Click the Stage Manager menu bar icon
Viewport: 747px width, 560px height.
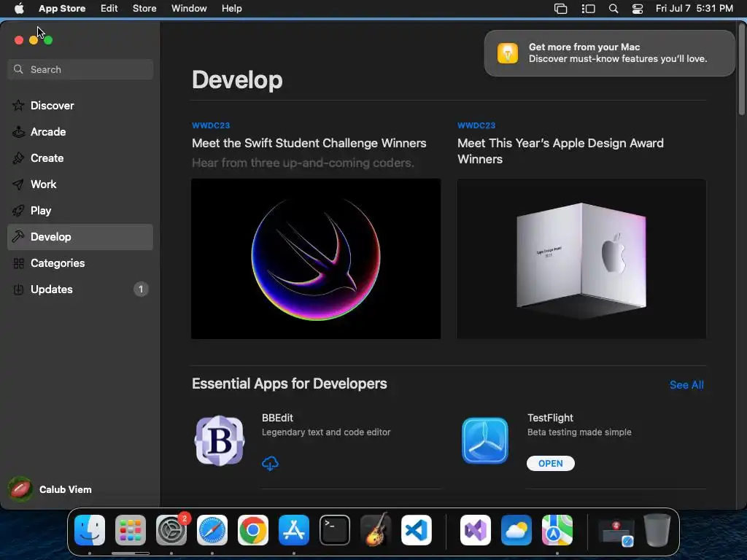589,9
